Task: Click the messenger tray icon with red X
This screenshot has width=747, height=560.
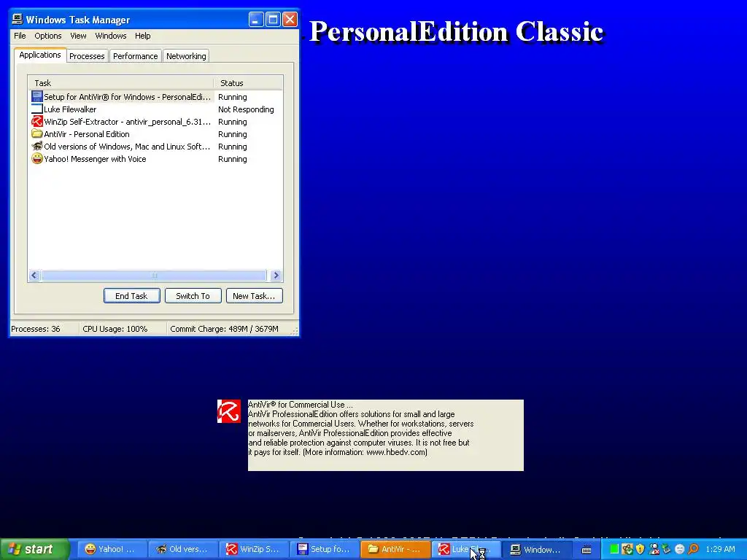Action: (654, 549)
